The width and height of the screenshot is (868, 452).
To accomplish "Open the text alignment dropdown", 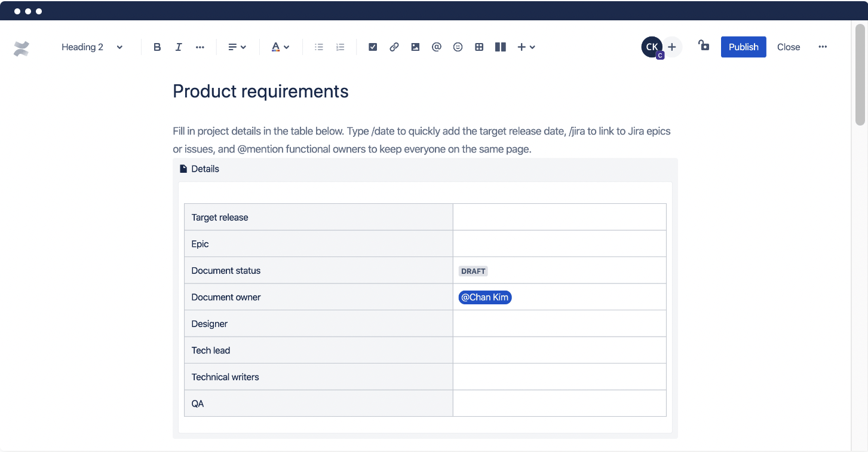I will [x=237, y=47].
